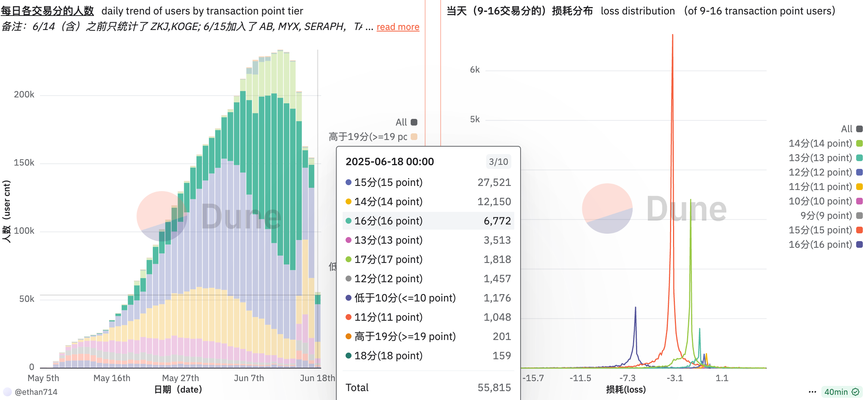Click the 3/10 pagination in the tooltip
Viewport: 868px width, 400px height.
tap(498, 161)
